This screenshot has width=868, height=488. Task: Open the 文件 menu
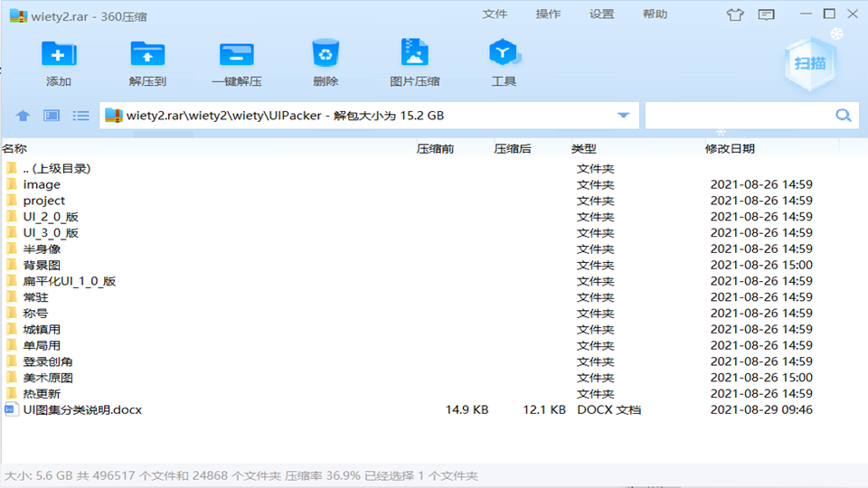495,14
